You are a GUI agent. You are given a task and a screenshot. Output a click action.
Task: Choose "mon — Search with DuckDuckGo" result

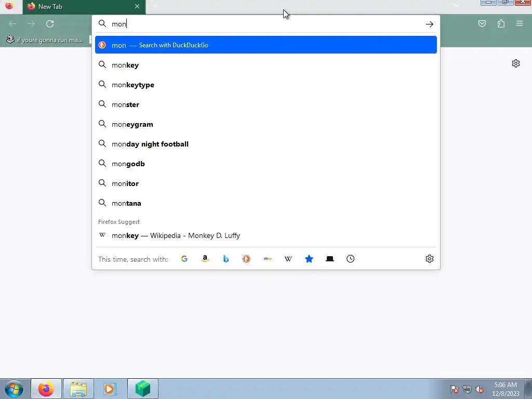266,45
